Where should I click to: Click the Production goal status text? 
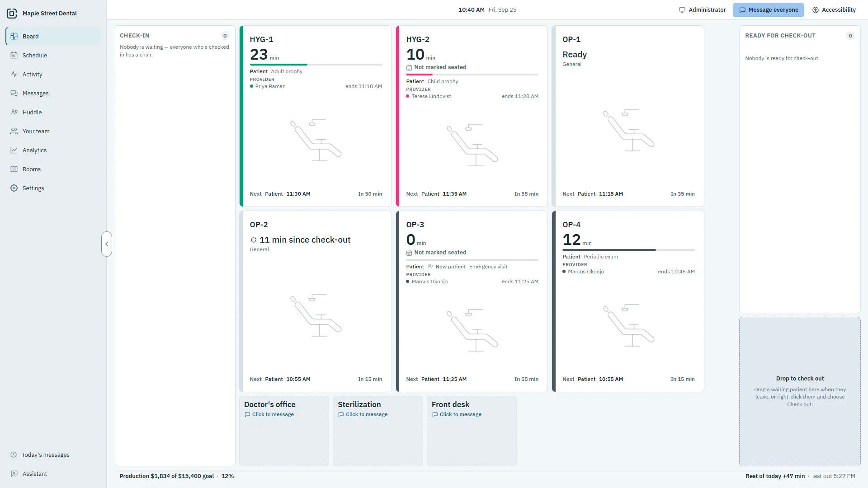coord(176,476)
